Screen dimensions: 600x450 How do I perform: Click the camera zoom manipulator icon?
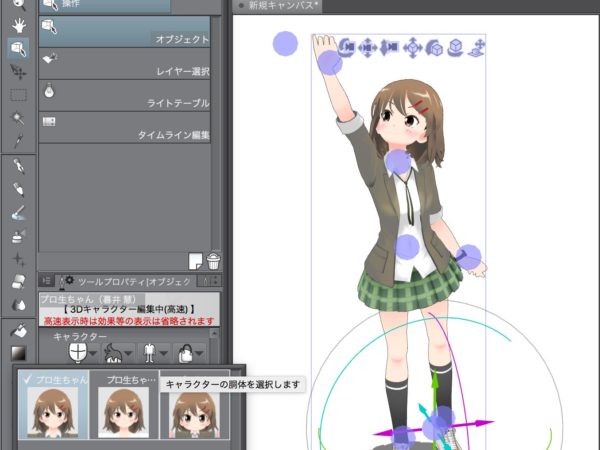[389, 48]
